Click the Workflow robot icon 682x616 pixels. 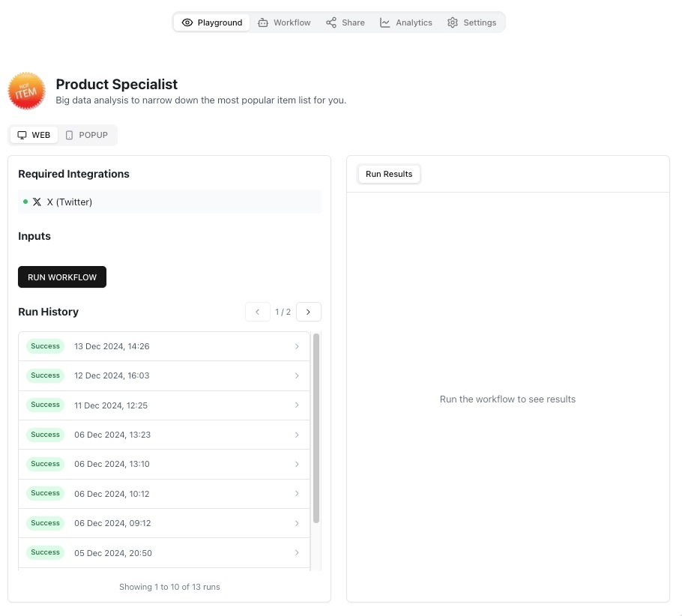263,22
